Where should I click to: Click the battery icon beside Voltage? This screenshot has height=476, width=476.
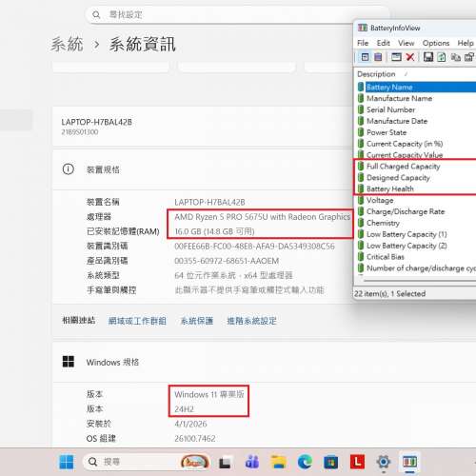pyautogui.click(x=361, y=200)
